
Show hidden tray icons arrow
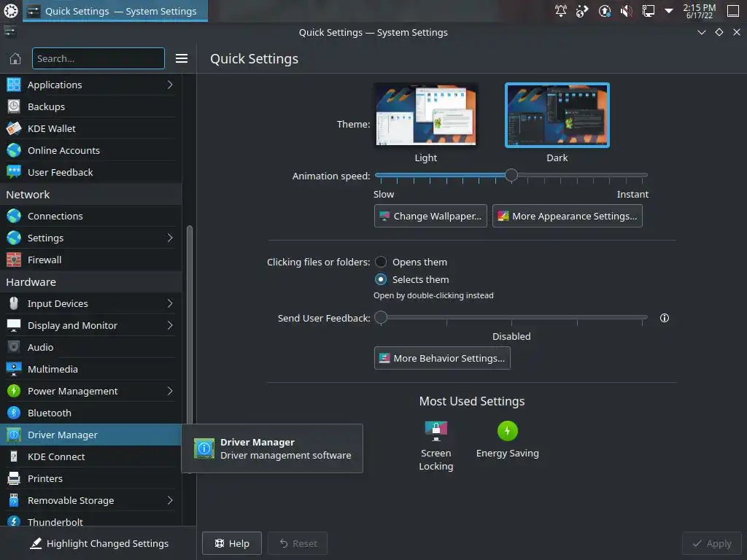(669, 10)
